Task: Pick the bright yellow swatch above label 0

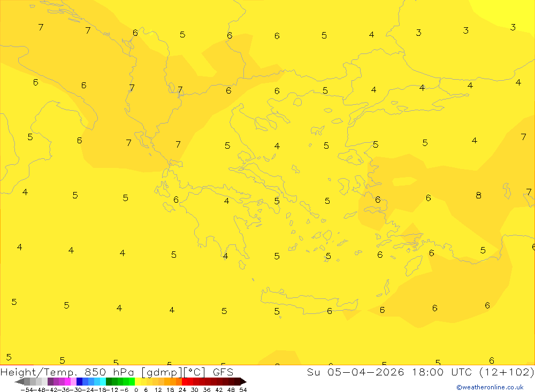Action: [x=137, y=381]
